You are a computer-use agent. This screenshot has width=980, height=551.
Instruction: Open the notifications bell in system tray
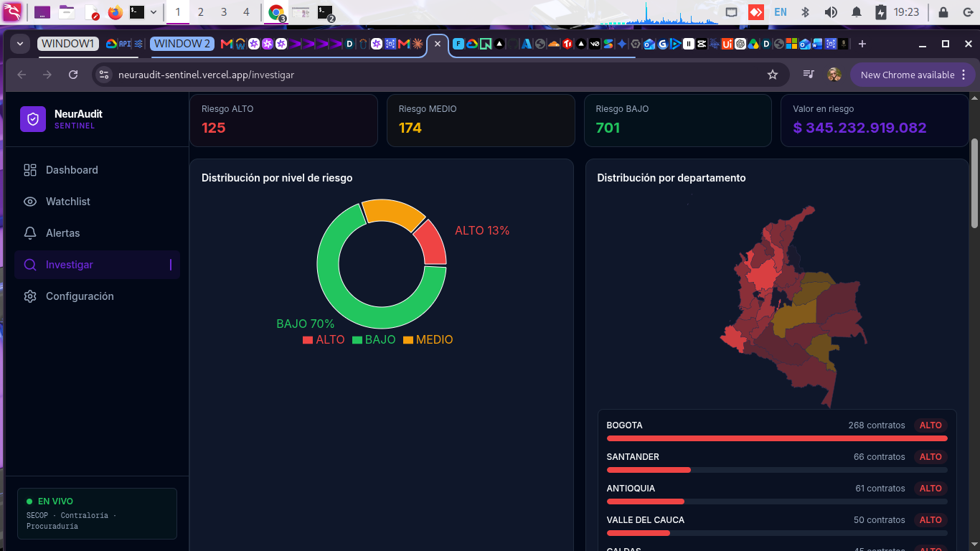click(x=857, y=12)
